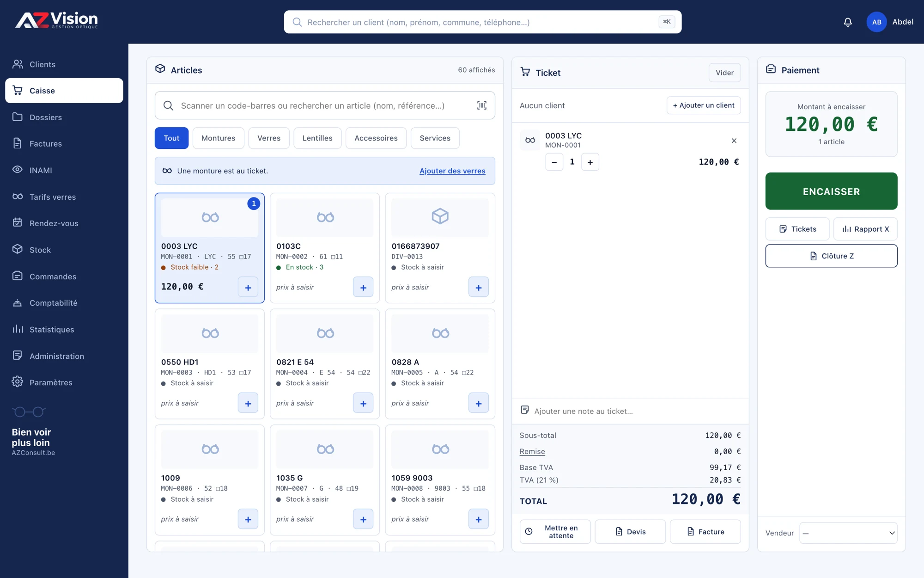Open Administration section
The height and width of the screenshot is (578, 924).
(64, 356)
